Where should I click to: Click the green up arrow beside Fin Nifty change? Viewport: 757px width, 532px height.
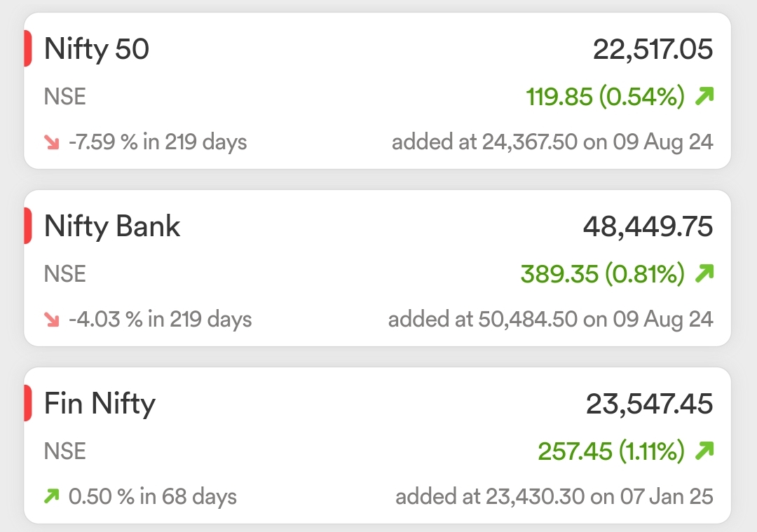point(704,451)
